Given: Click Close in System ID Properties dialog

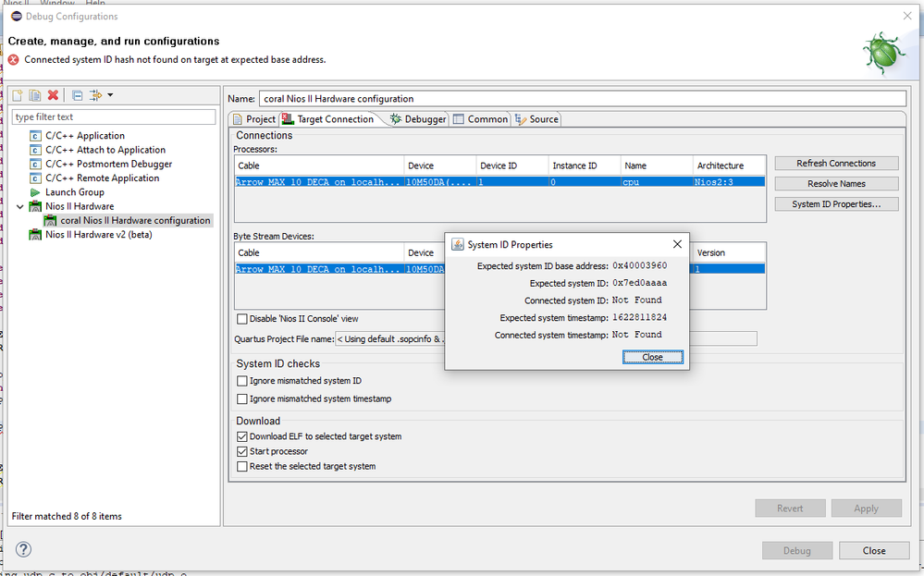Looking at the screenshot, I should (x=652, y=357).
